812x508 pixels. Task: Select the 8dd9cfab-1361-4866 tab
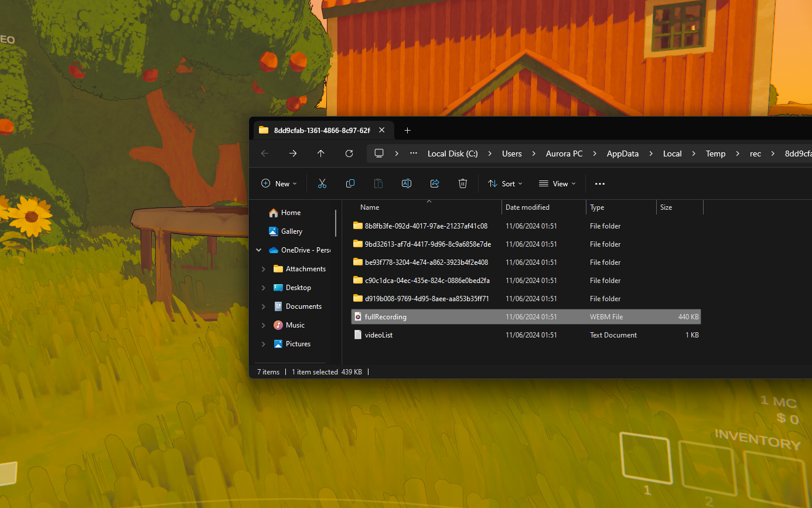[324, 130]
